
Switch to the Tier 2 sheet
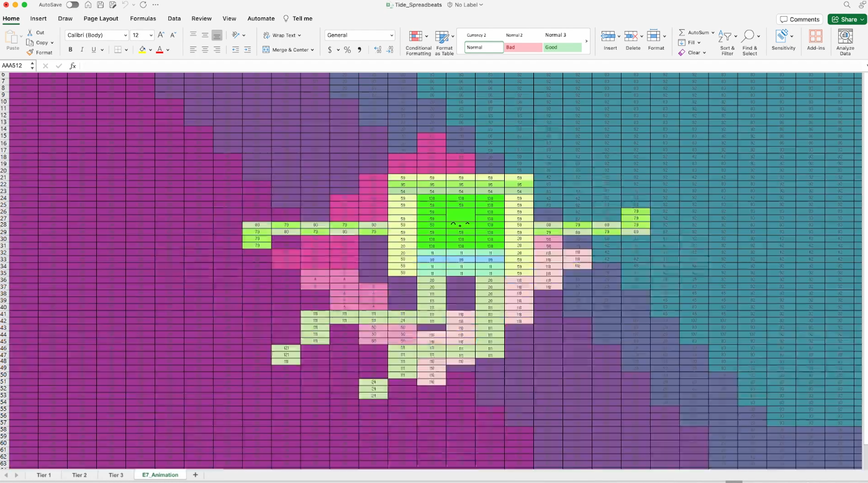point(79,475)
